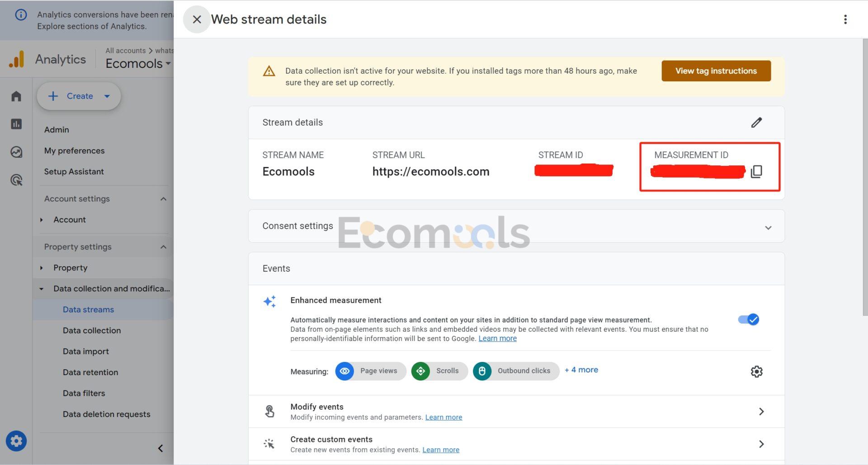
Task: Toggle Enhanced measurement switch off
Action: pyautogui.click(x=749, y=319)
